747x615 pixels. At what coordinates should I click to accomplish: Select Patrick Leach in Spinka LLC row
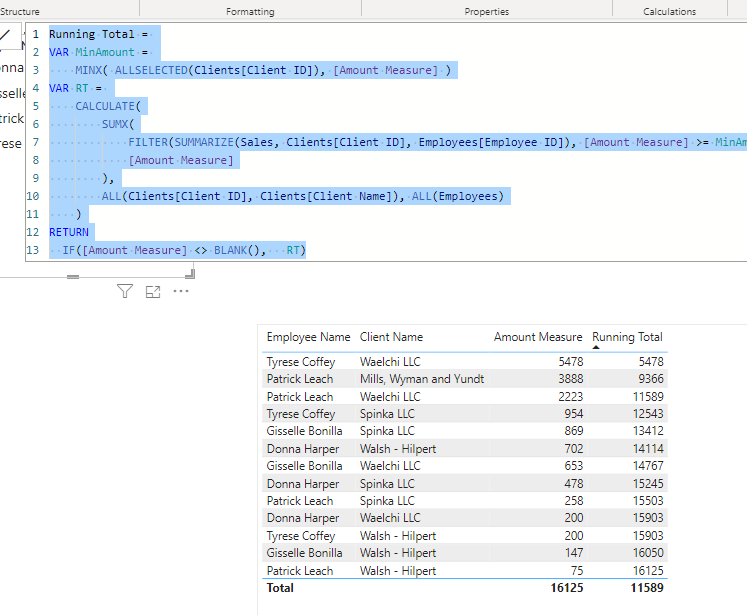[300, 501]
